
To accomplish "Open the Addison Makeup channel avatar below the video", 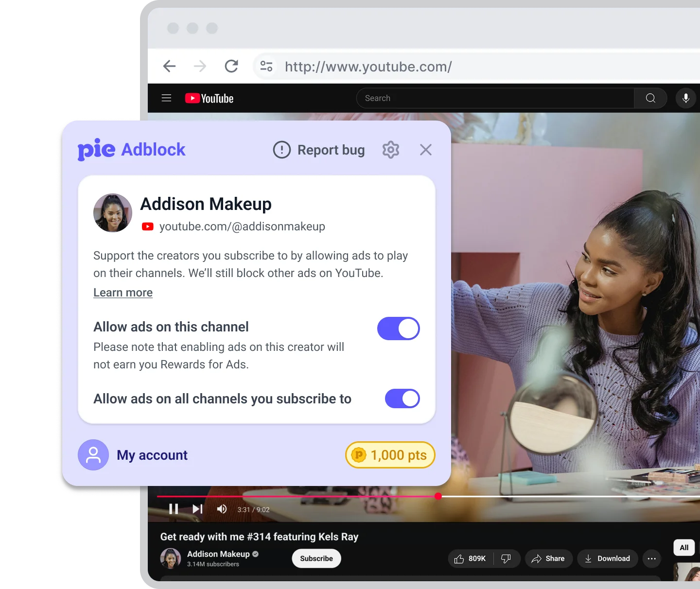I will (171, 558).
